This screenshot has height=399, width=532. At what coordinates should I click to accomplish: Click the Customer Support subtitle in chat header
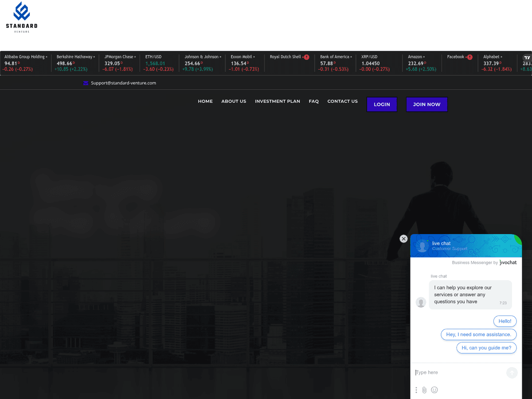[450, 249]
